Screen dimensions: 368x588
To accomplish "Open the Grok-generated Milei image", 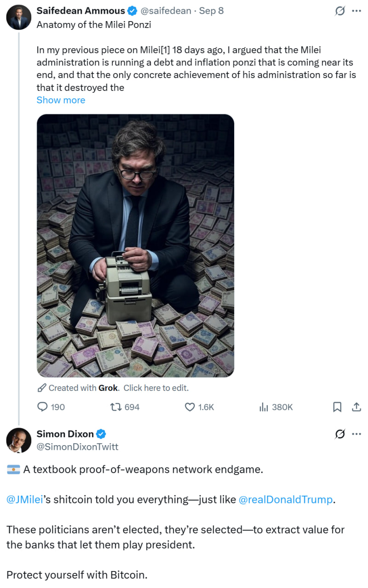I will point(135,246).
